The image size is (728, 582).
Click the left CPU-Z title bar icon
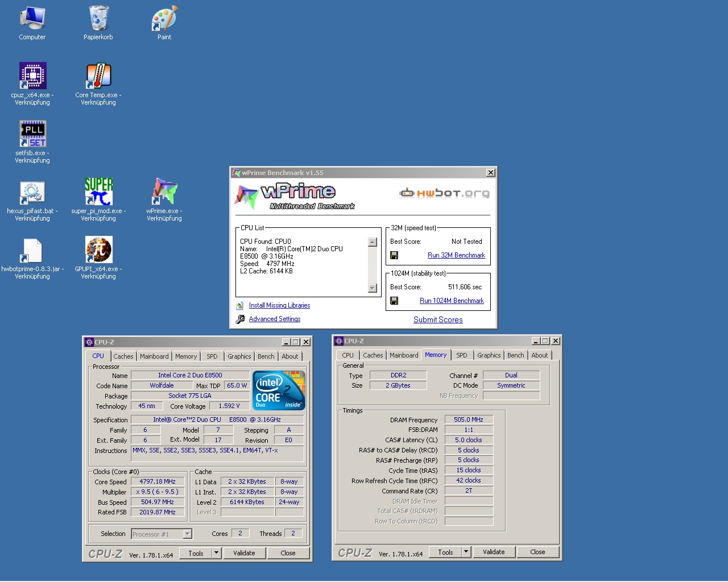(89, 342)
